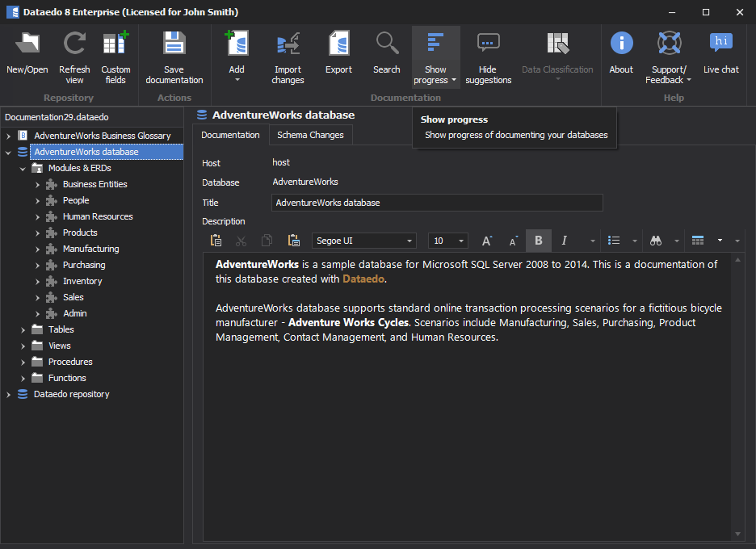This screenshot has height=549, width=756.
Task: Click the Save documentation icon
Action: 174,44
